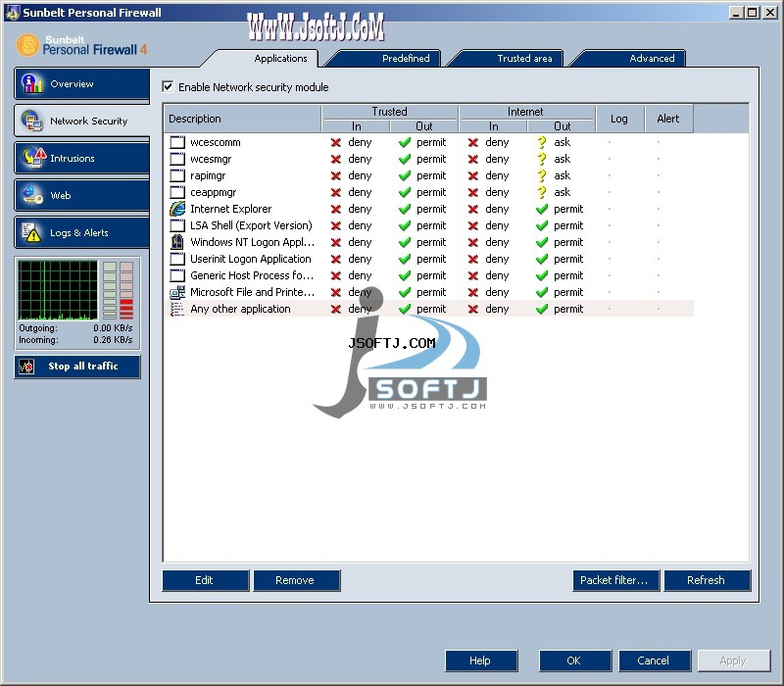Click the Network Security computers icon
The image size is (784, 686).
(32, 121)
